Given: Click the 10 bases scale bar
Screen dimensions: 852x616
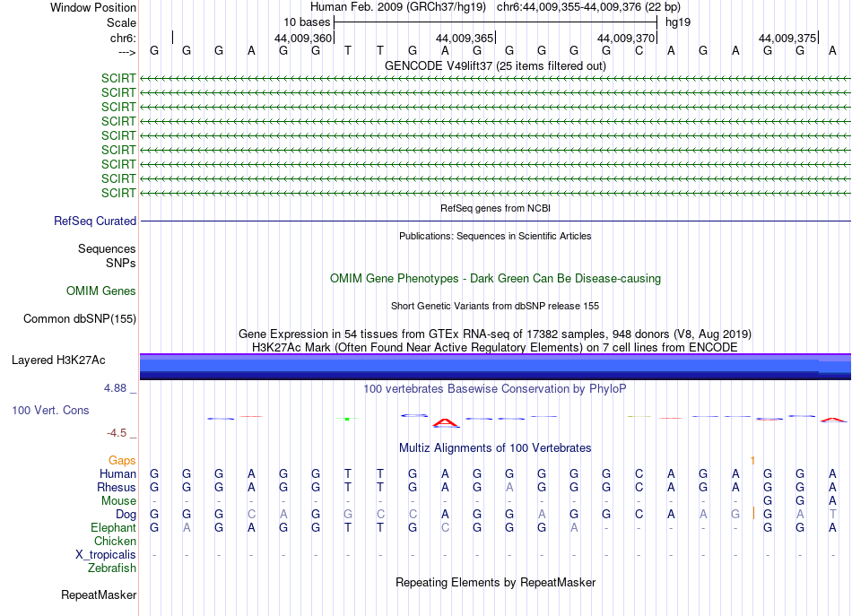Looking at the screenshot, I should tap(496, 22).
